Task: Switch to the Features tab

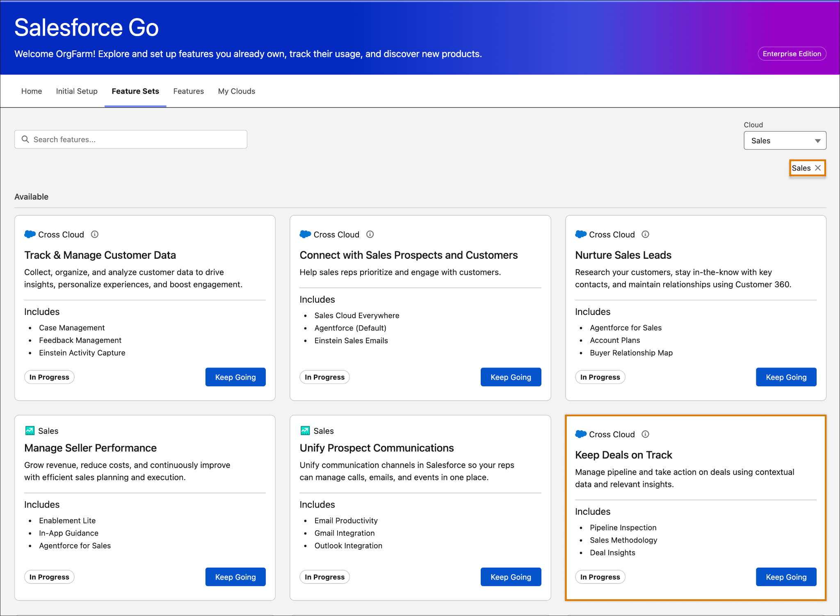Action: point(189,91)
